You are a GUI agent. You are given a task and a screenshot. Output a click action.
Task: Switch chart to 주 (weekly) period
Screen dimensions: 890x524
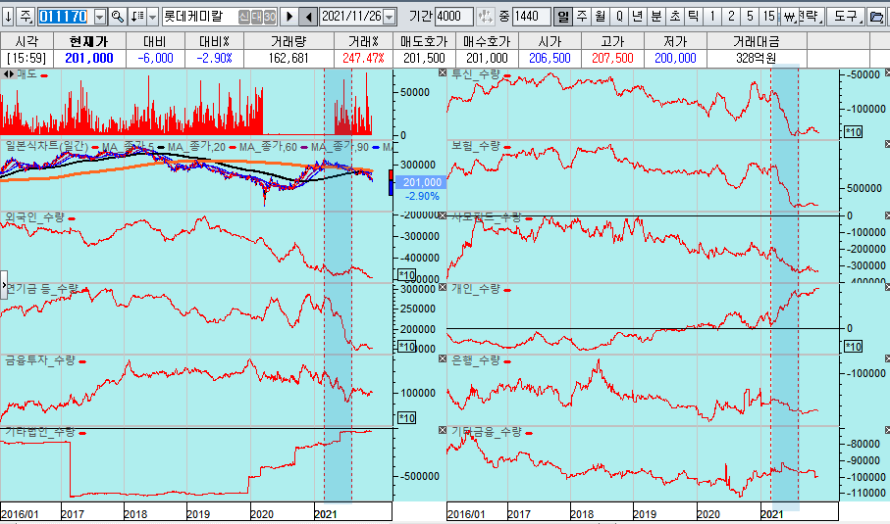point(582,17)
